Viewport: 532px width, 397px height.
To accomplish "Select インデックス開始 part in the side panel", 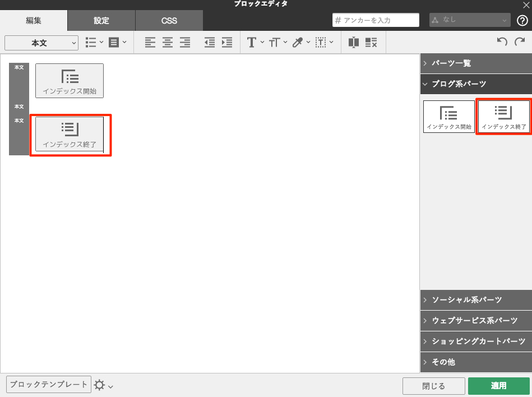I will (449, 117).
